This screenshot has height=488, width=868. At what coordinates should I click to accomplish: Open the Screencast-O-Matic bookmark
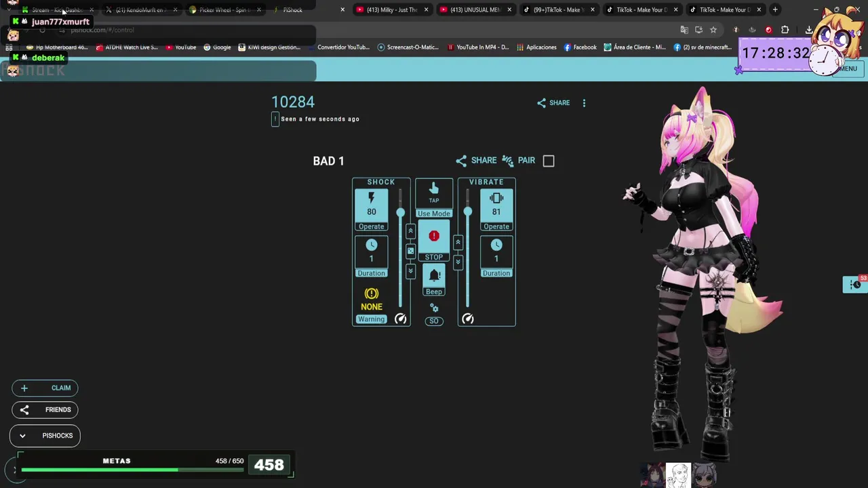(x=408, y=47)
